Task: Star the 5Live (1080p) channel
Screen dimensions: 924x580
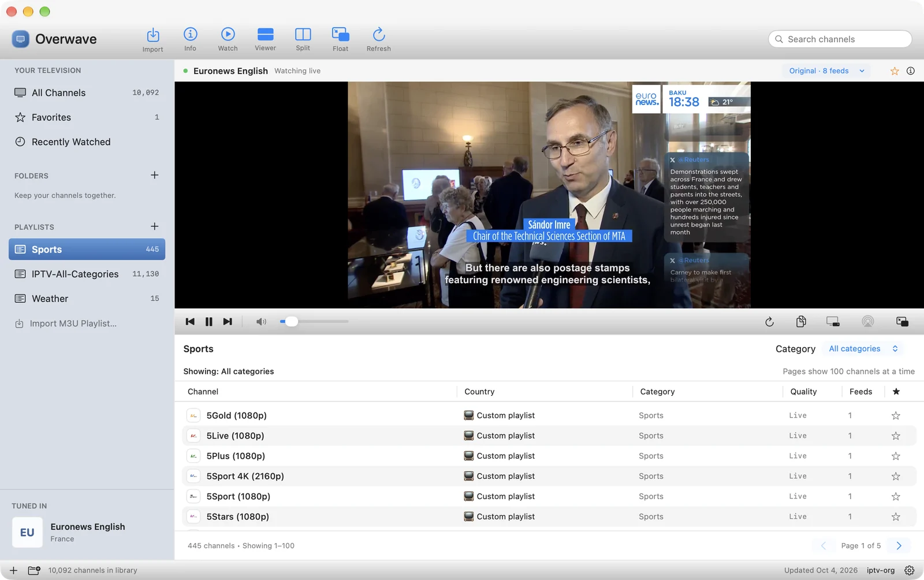Action: 896,436
